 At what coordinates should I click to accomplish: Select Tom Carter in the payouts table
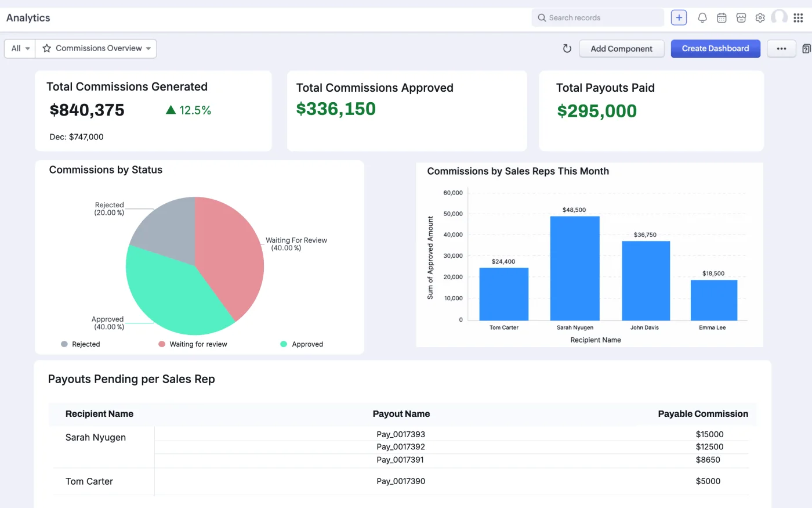coord(89,481)
